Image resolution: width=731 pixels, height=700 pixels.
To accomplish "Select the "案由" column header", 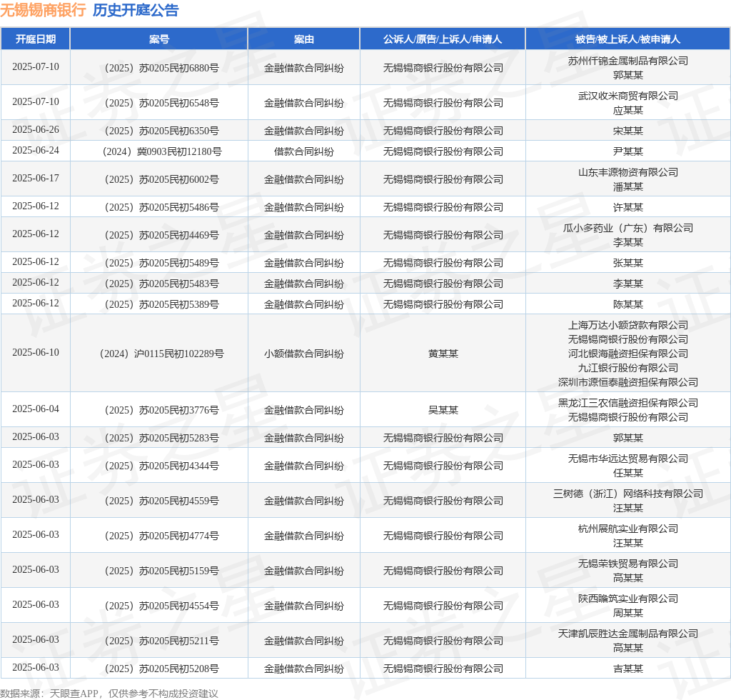I will (304, 39).
